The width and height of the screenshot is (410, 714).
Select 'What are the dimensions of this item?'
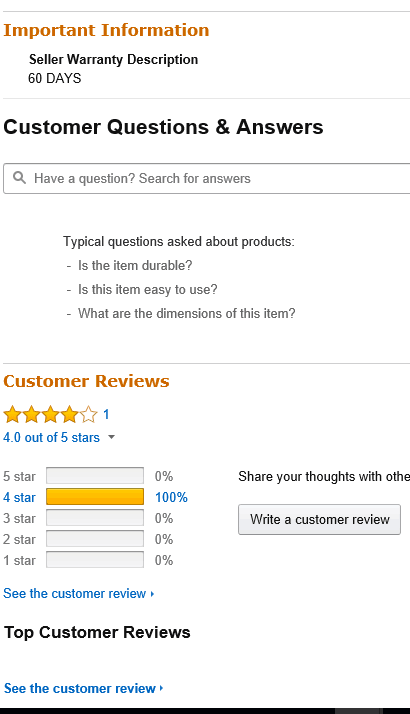[187, 314]
